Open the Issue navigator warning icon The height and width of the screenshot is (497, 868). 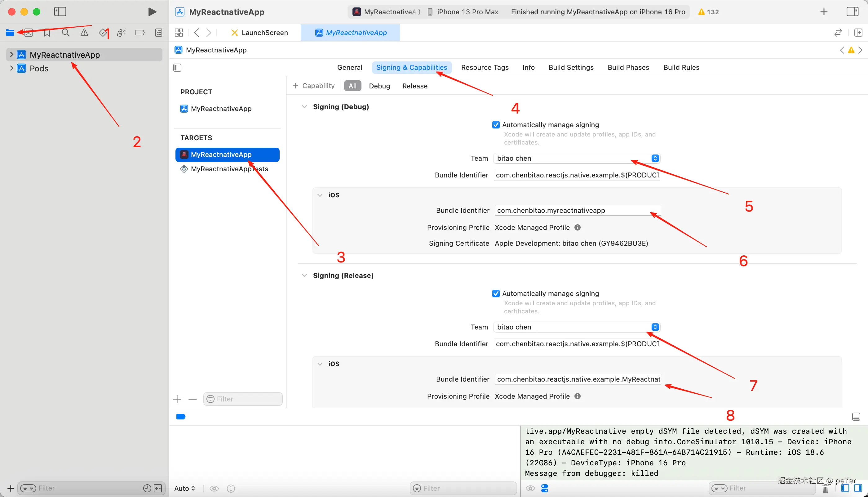(x=84, y=33)
